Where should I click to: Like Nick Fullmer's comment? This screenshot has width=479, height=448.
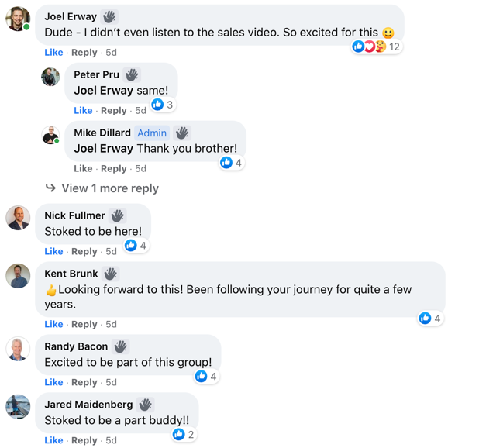pos(53,251)
